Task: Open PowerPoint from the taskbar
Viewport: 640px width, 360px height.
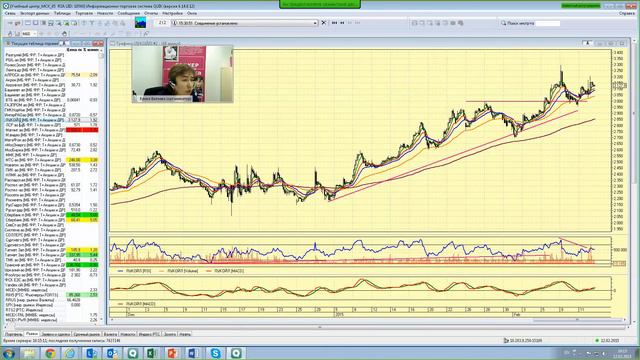Action: (172, 353)
